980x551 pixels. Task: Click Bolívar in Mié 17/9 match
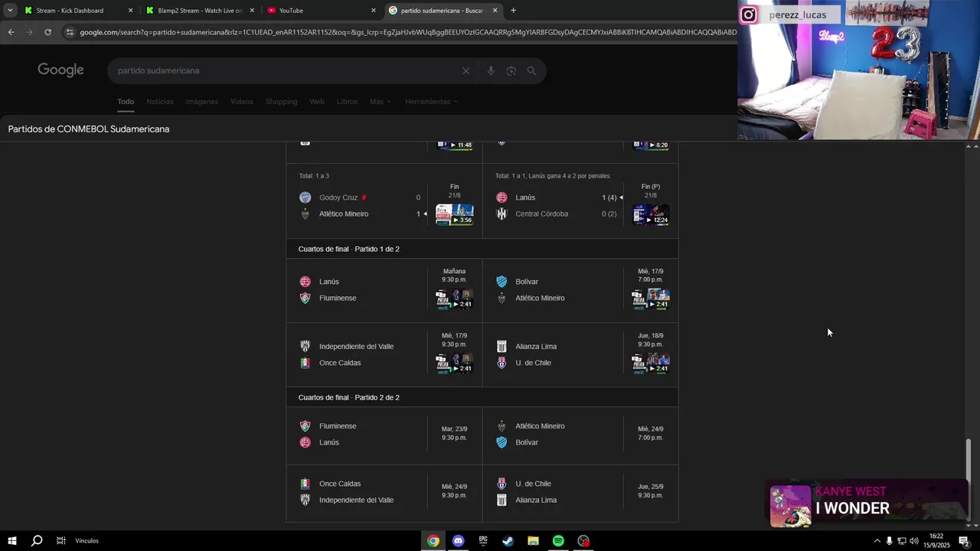[527, 282]
